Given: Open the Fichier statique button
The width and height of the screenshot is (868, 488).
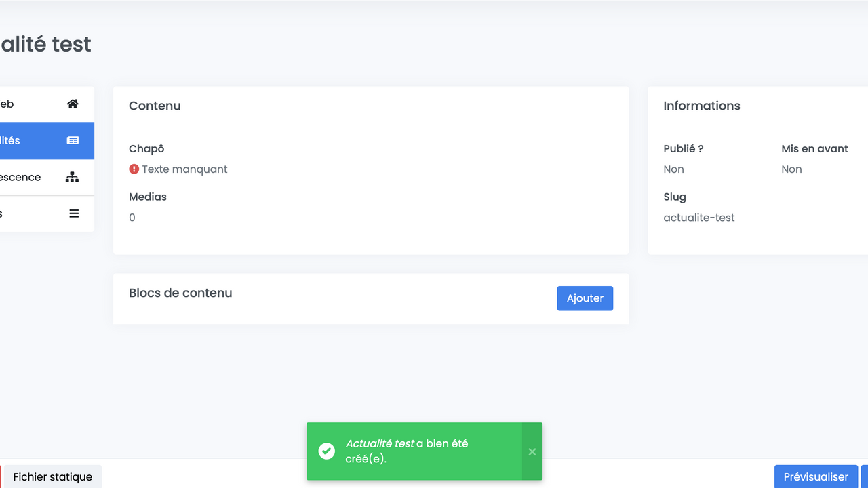Looking at the screenshot, I should [x=53, y=476].
